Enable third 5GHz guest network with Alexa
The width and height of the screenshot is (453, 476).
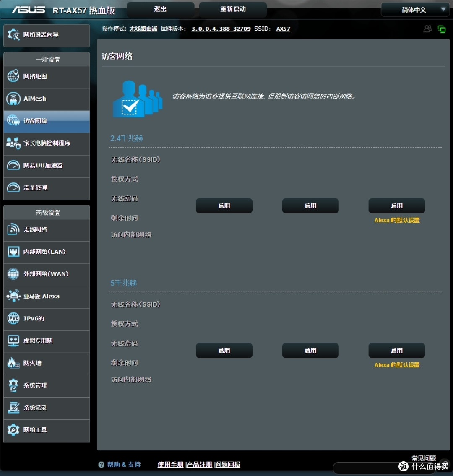pos(396,351)
